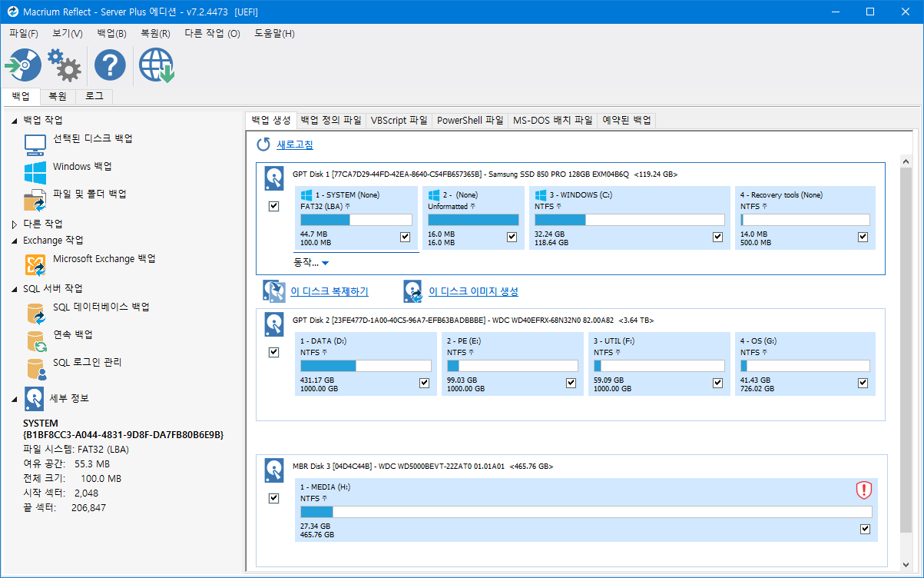Click the MEDIA (H:) usage bar
This screenshot has height=578, width=924.
587,512
